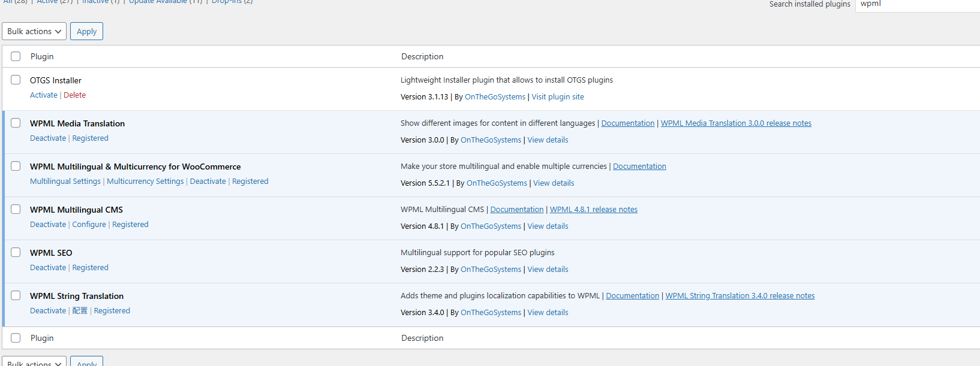The height and width of the screenshot is (366, 980).
Task: Delete the OTGS Installer plugin
Action: click(74, 95)
